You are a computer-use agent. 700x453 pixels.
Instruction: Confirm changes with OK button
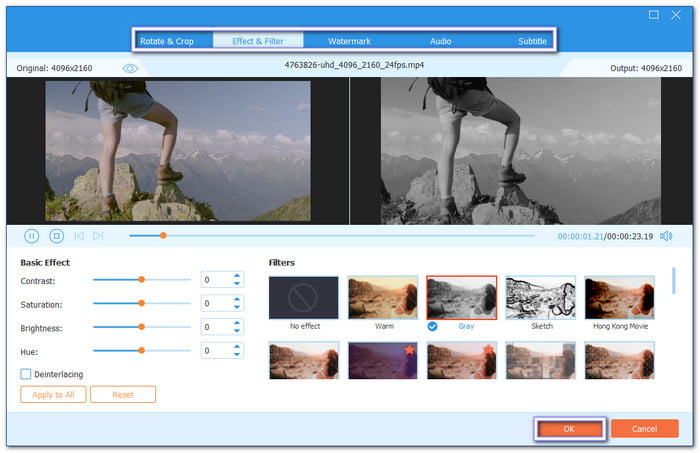coord(569,429)
